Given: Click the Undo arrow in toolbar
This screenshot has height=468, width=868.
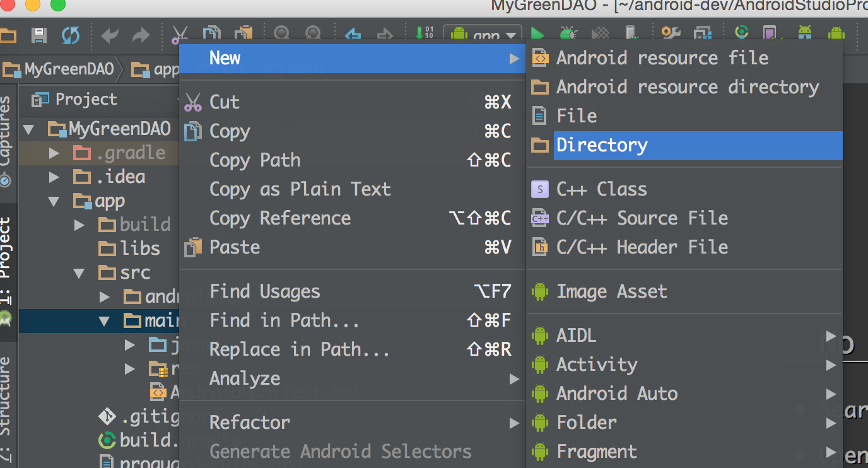Looking at the screenshot, I should (x=110, y=35).
